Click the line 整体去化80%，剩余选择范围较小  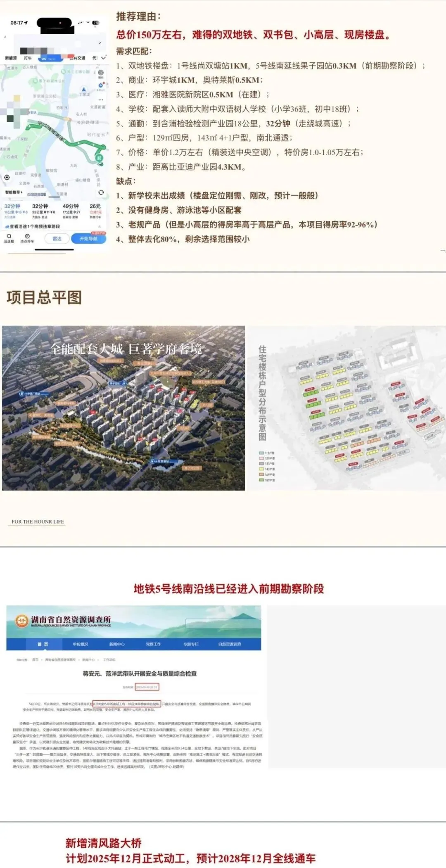(x=183, y=239)
